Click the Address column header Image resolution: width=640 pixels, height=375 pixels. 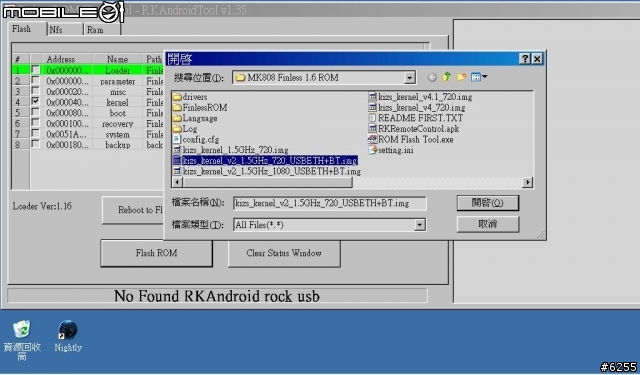click(61, 59)
